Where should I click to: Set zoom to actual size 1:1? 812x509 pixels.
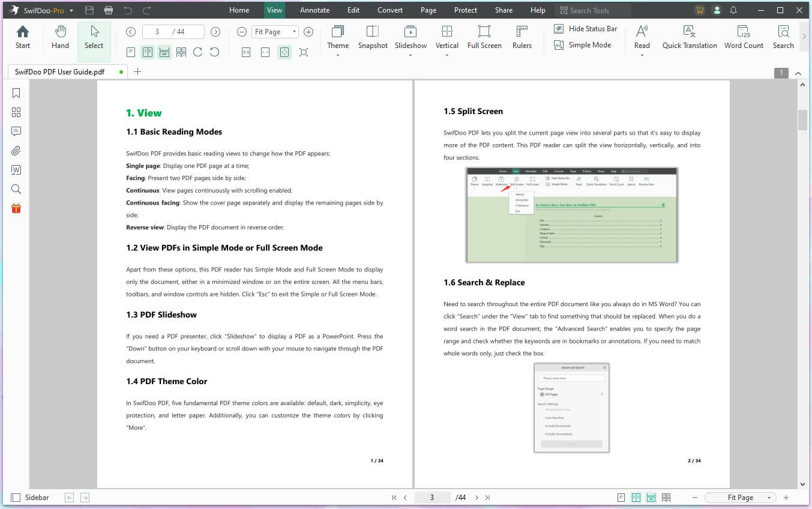click(246, 52)
